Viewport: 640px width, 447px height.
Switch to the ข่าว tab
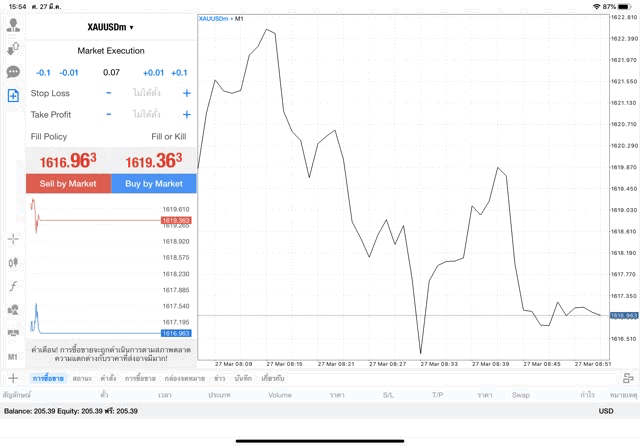point(220,378)
